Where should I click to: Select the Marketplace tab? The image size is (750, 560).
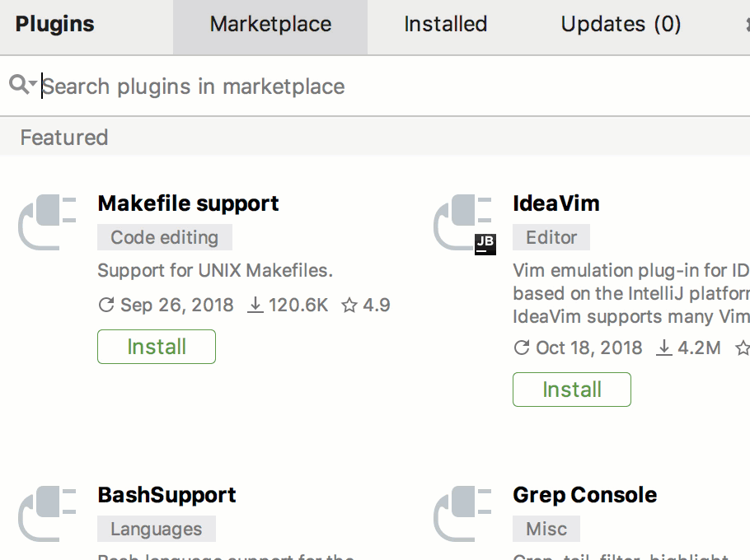[270, 25]
